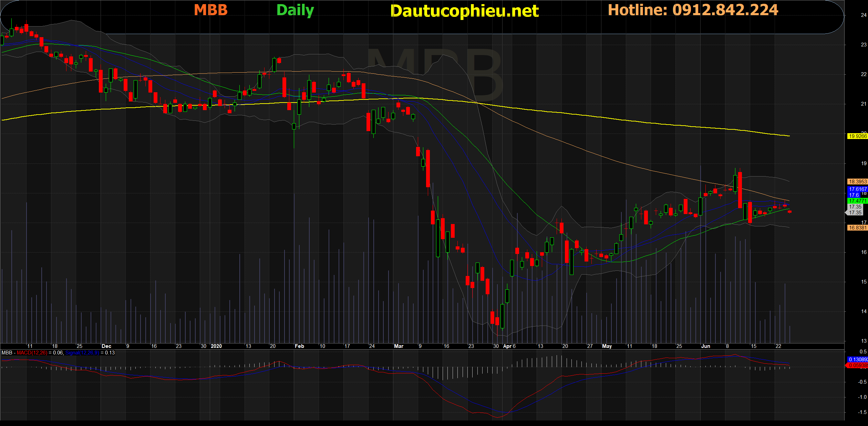Screen dimensions: 868x426
Task: Click the Jun label on the date axis
Action: point(706,346)
